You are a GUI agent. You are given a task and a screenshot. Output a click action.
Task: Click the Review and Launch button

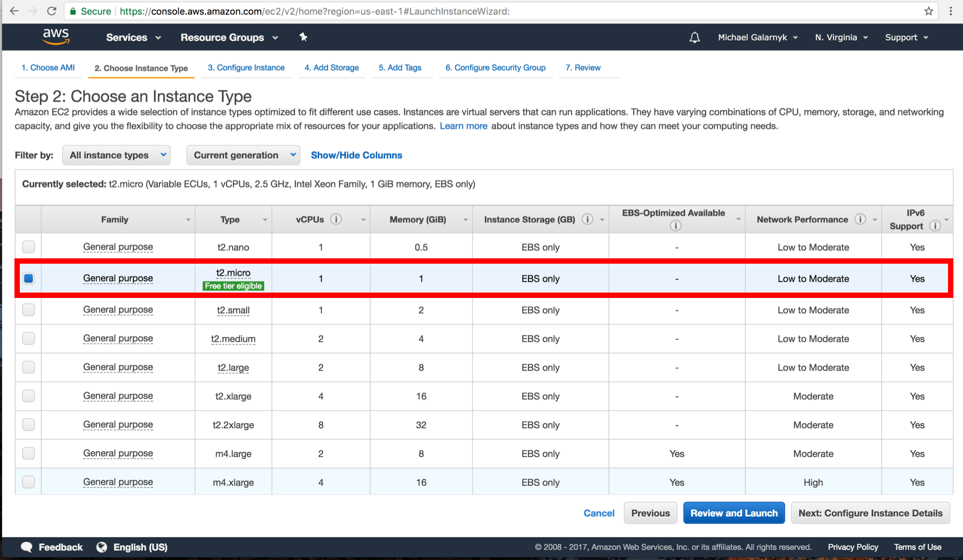click(x=733, y=512)
